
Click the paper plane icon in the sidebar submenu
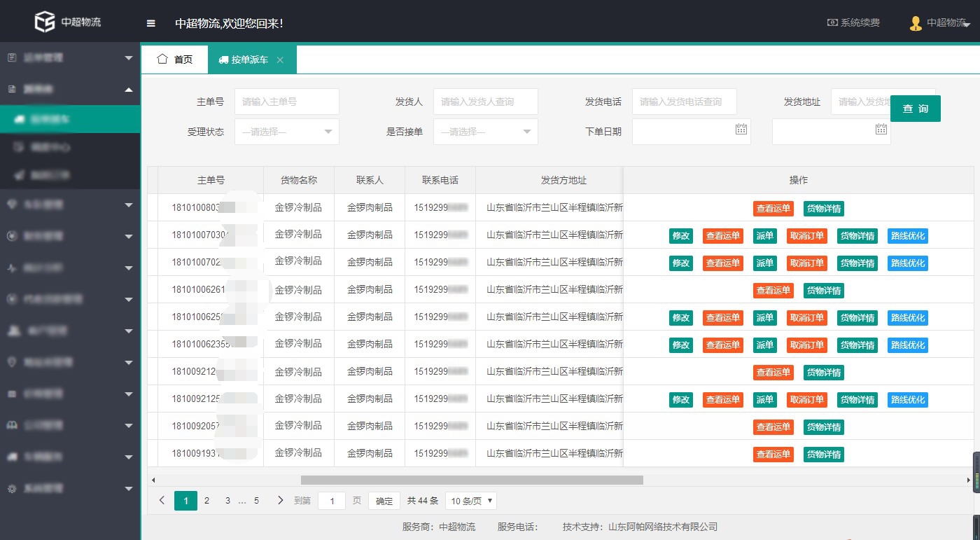pos(19,174)
